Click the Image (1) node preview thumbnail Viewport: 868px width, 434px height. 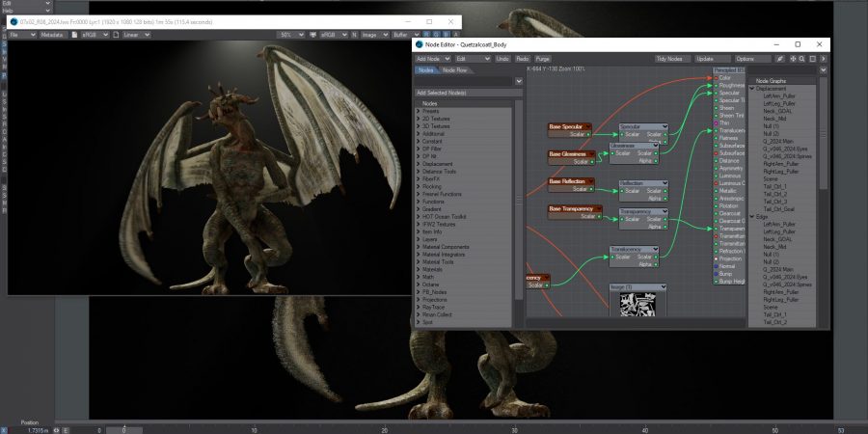[x=637, y=306]
